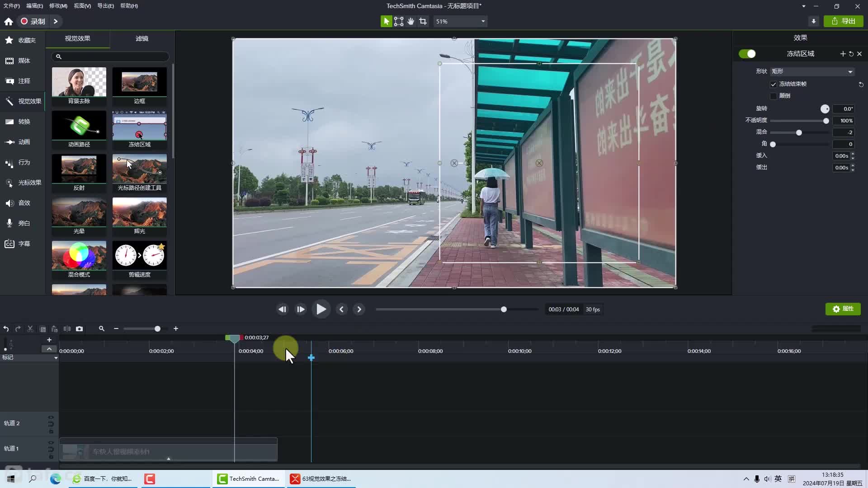The height and width of the screenshot is (488, 868).
Task: Open the Home screen icon
Action: (9, 21)
